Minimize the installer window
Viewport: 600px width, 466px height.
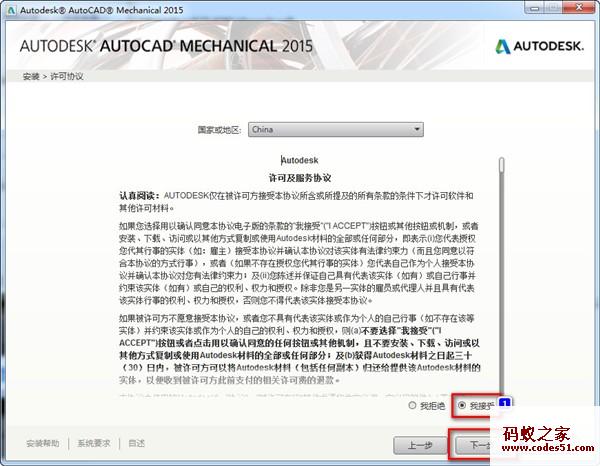(535, 8)
